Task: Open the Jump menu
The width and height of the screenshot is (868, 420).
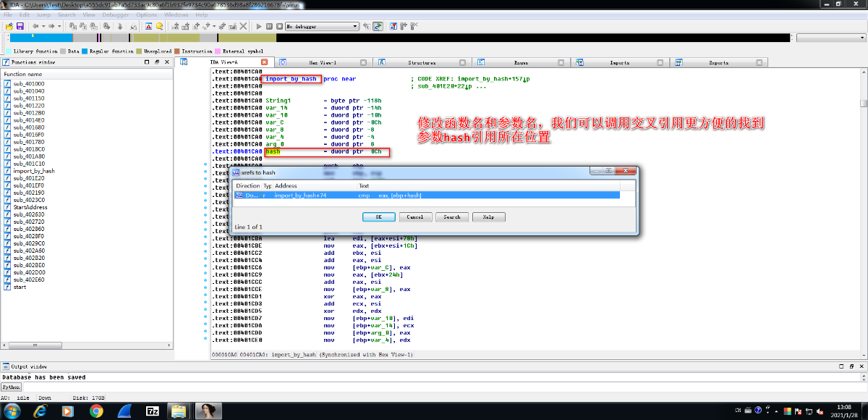Action: (44, 14)
